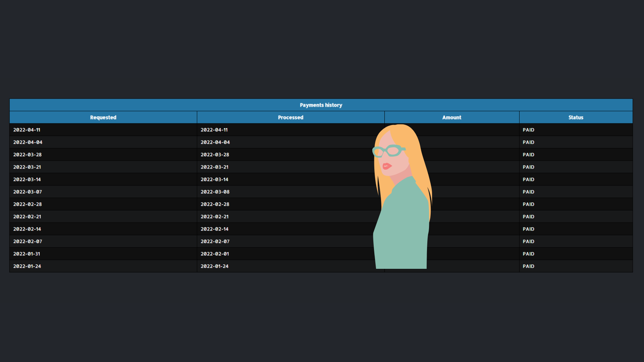Select the Processed column header

click(290, 117)
